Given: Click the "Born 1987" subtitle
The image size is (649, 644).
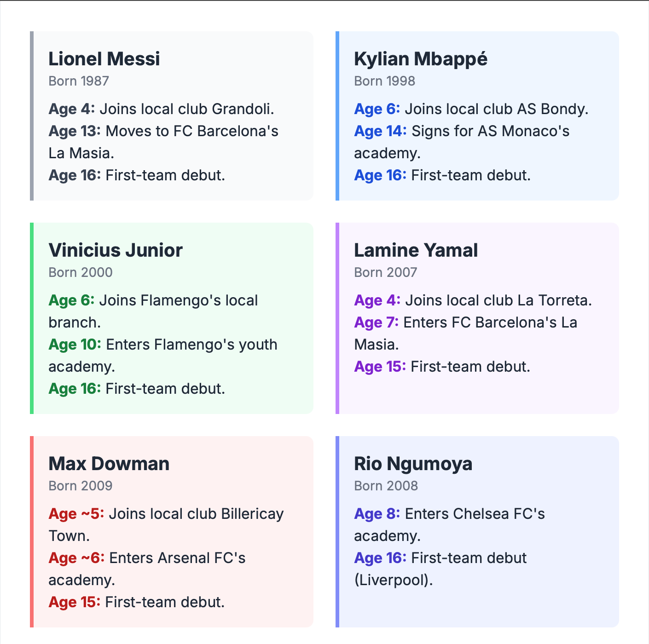Looking at the screenshot, I should click(x=79, y=81).
